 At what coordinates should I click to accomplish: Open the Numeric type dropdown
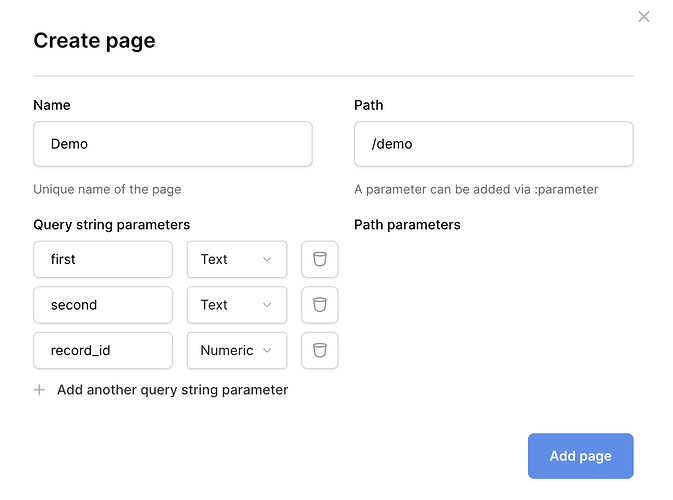[237, 351]
